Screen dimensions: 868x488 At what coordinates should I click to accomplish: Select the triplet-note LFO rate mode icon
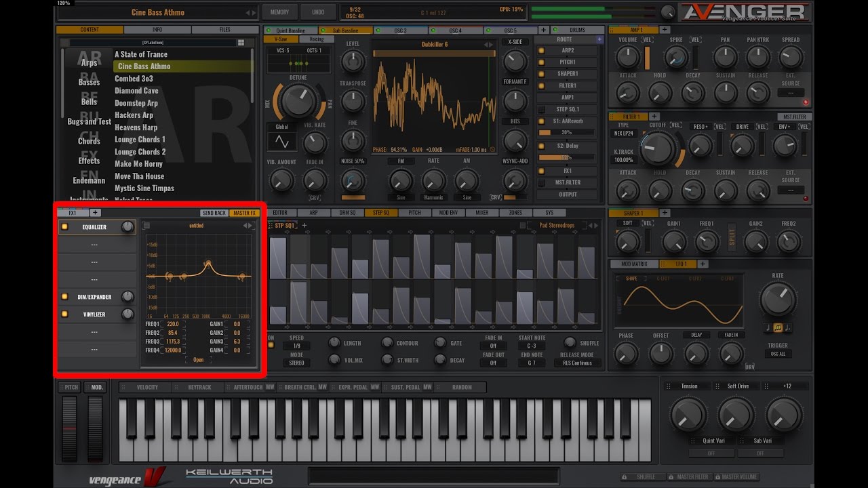coord(777,328)
